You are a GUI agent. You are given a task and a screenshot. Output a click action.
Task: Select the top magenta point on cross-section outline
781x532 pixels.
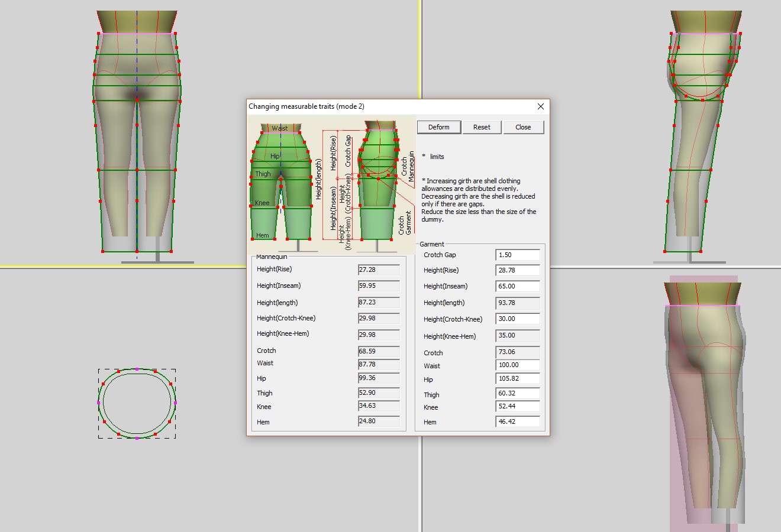(x=137, y=369)
